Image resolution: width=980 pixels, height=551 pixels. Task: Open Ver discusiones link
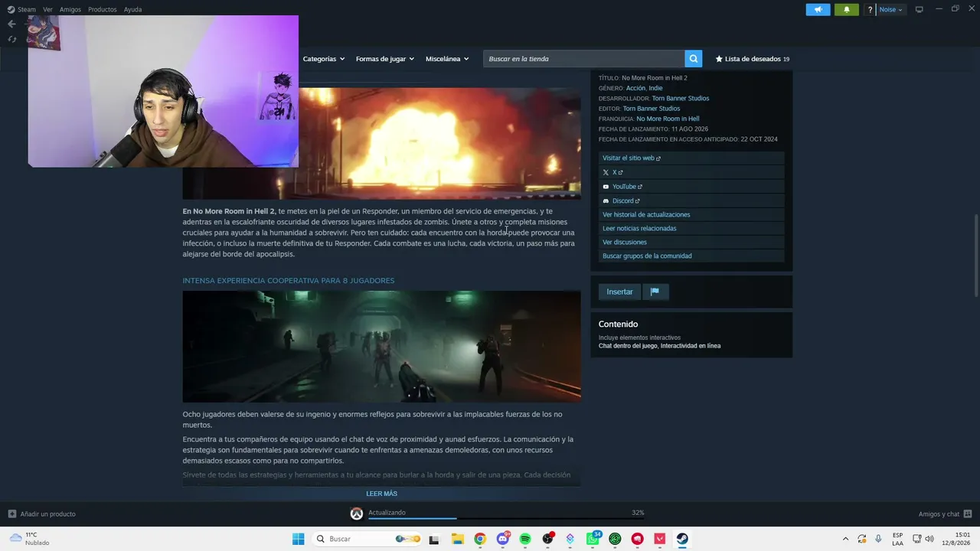691,242
